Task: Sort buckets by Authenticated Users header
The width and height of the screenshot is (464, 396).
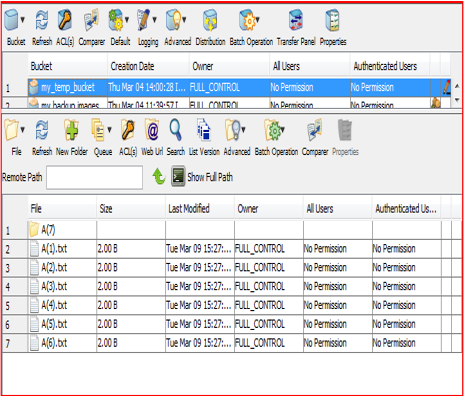Action: (390, 66)
